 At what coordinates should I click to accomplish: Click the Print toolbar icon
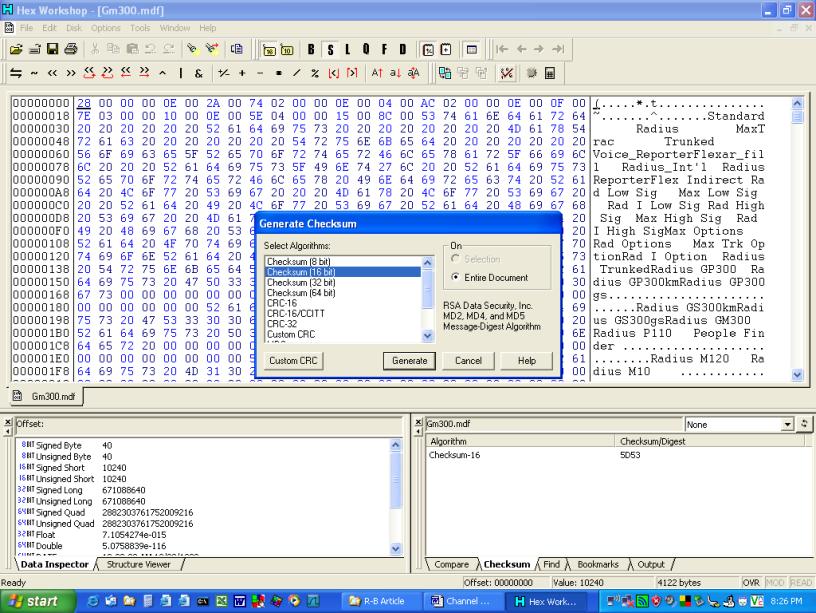pos(71,49)
